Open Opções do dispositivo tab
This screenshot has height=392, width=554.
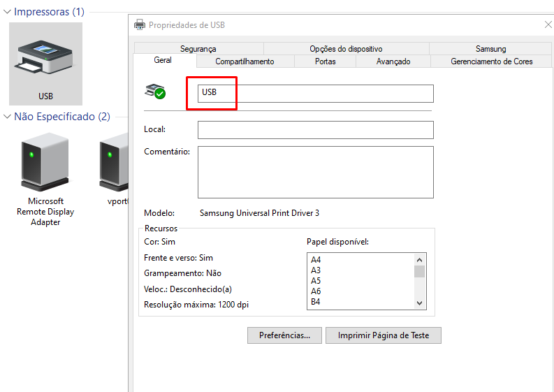point(346,49)
